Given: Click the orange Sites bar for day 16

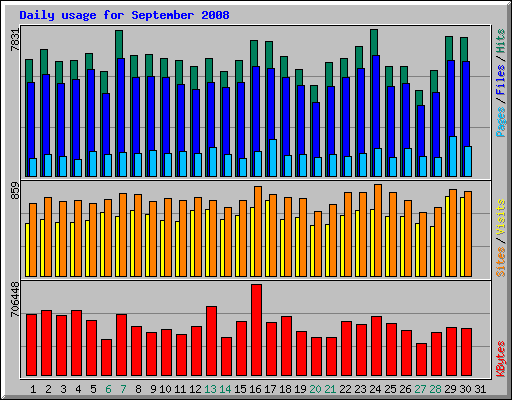Looking at the screenshot, I should pyautogui.click(x=258, y=231).
